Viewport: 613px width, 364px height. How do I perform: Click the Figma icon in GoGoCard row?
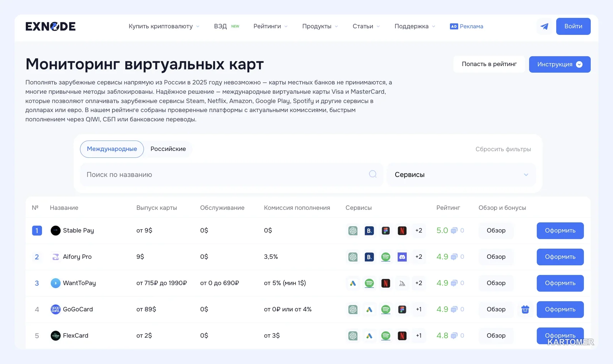[402, 309]
